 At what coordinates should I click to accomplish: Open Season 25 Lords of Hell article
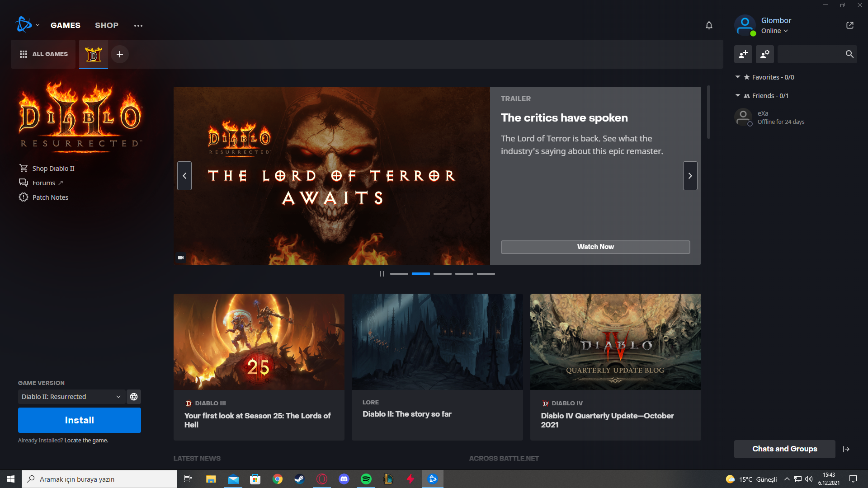(x=259, y=367)
